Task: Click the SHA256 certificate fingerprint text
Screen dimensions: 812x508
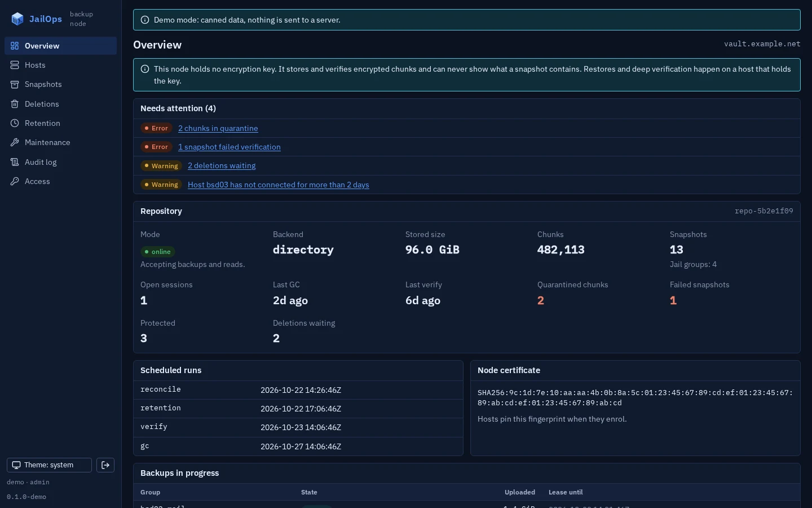Action: pos(636,397)
